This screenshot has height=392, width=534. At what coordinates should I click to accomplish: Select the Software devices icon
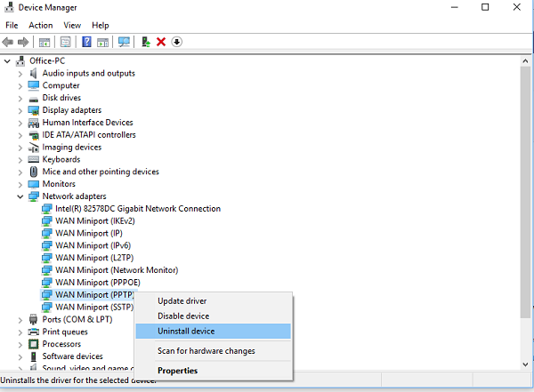tap(34, 356)
